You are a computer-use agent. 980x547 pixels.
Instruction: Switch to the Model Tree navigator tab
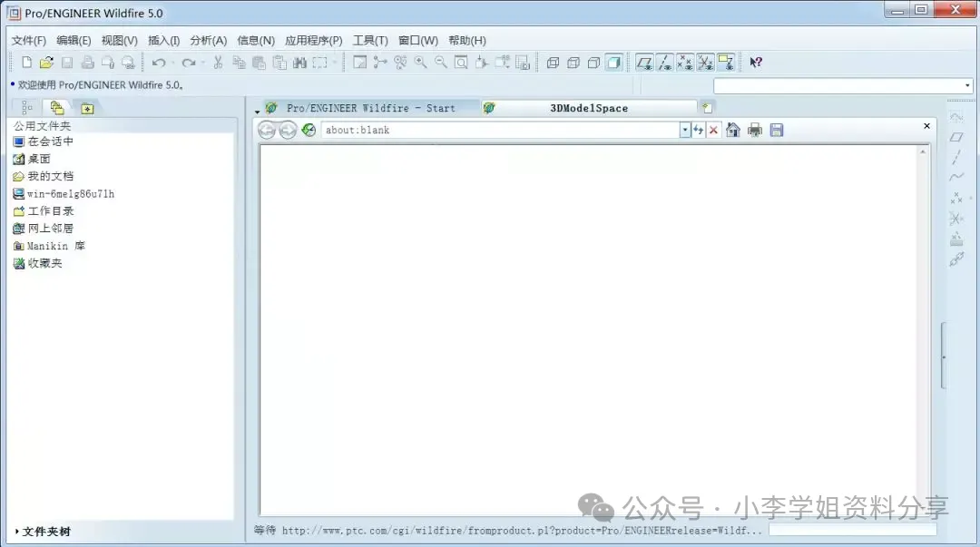click(27, 108)
